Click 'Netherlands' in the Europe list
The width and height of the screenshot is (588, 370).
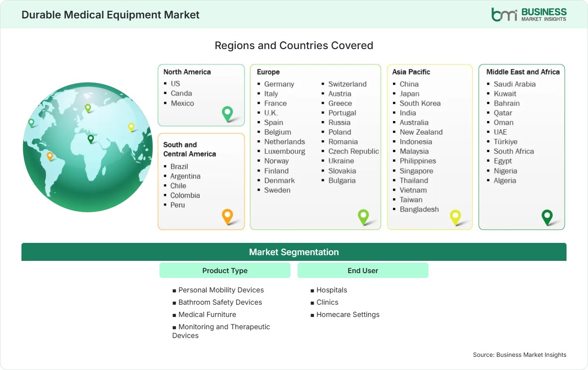[284, 142]
